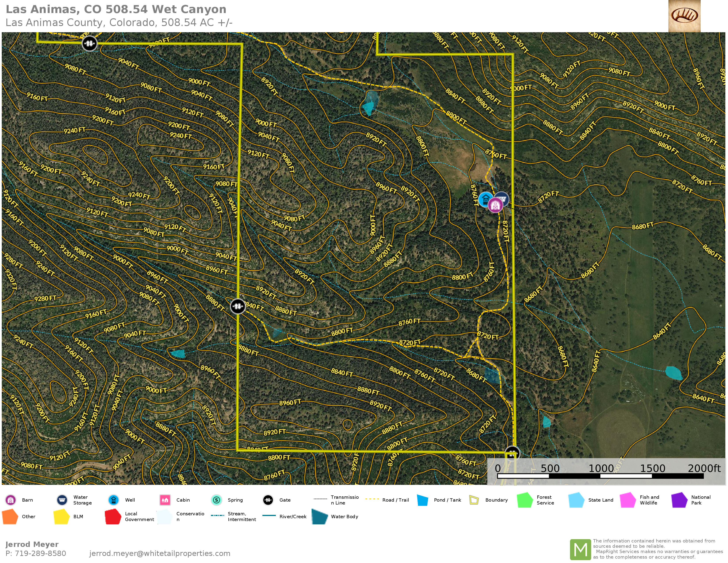Click the gate marker on west boundary line
Screen dimensions: 728x563
238,306
